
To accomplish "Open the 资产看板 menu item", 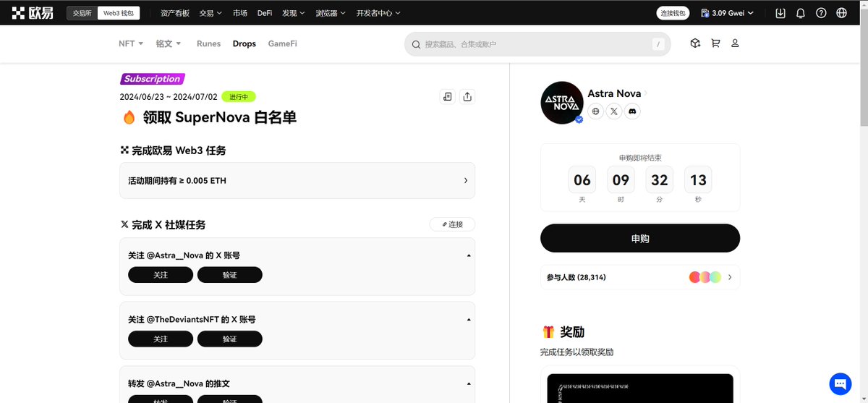I will 175,13.
